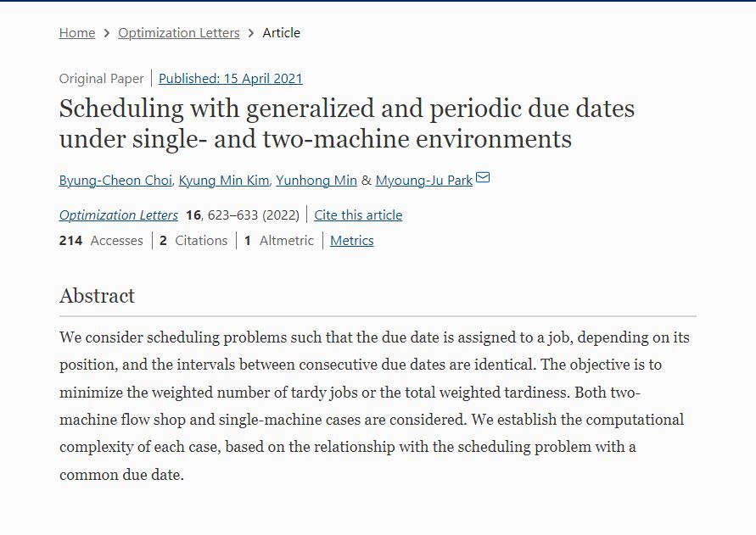
Task: Open the Published: 15 April 2021 link
Action: [231, 79]
